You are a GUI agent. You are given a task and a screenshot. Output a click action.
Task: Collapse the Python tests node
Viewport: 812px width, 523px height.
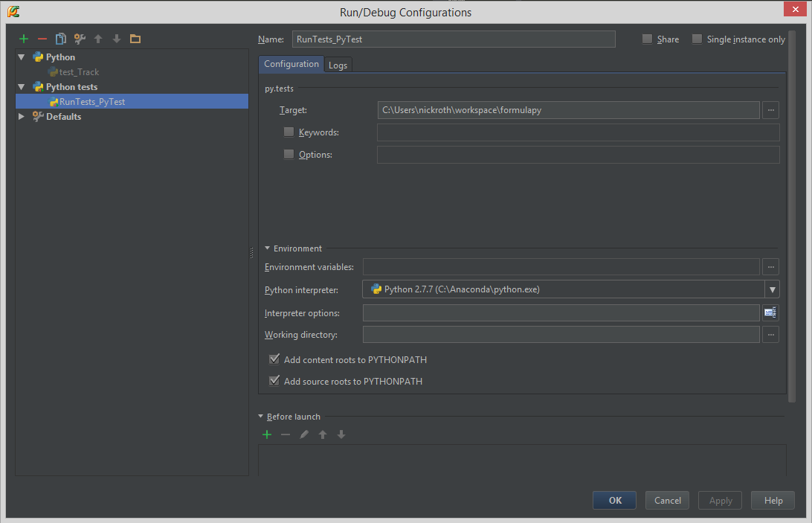(22, 86)
